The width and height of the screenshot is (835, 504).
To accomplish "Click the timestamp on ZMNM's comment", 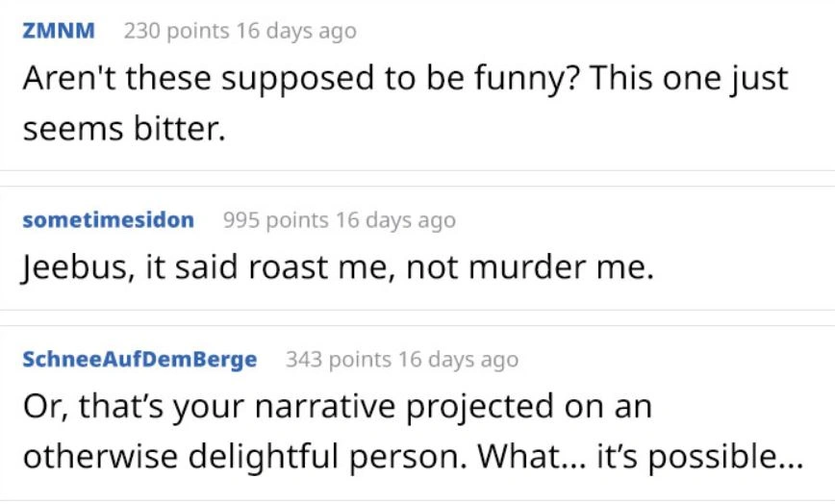I will click(x=296, y=31).
